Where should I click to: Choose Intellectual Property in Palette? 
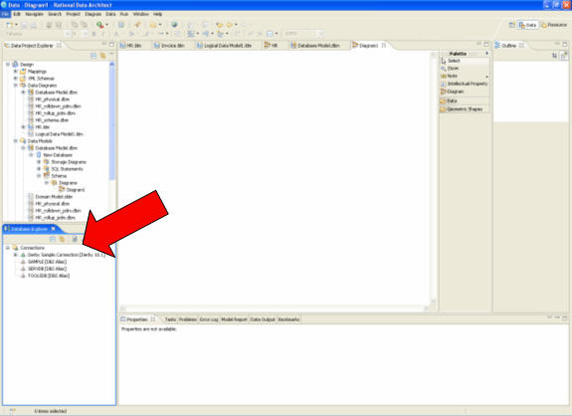coord(464,84)
